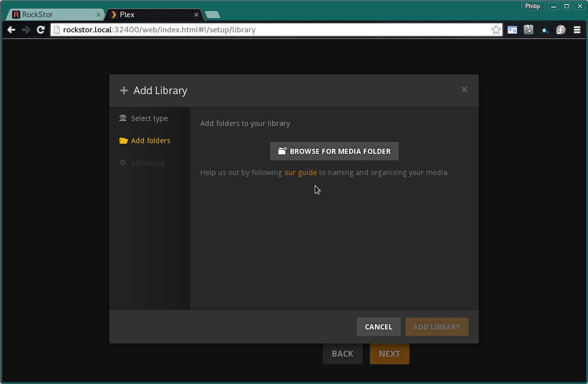Close the Plex tab
Screen dimensions: 588x384
[196, 15]
